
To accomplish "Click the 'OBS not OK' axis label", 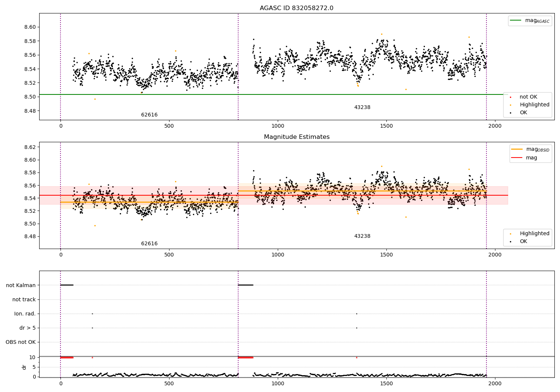I will coord(21,342).
